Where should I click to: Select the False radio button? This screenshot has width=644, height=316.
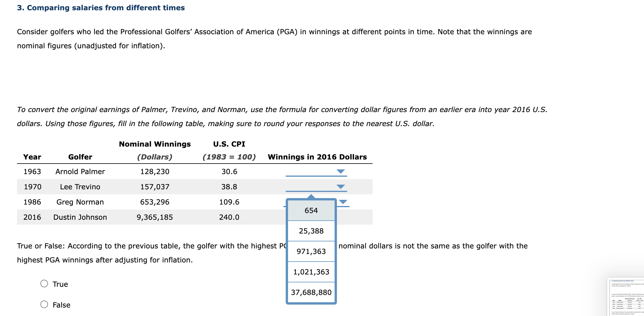coord(44,304)
